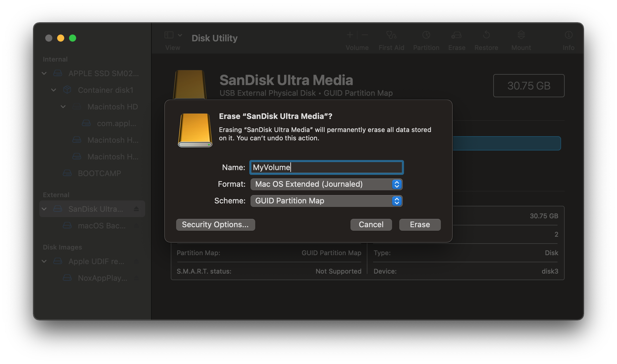Click the container disk1 cube icon
The width and height of the screenshot is (617, 364).
[x=67, y=90]
